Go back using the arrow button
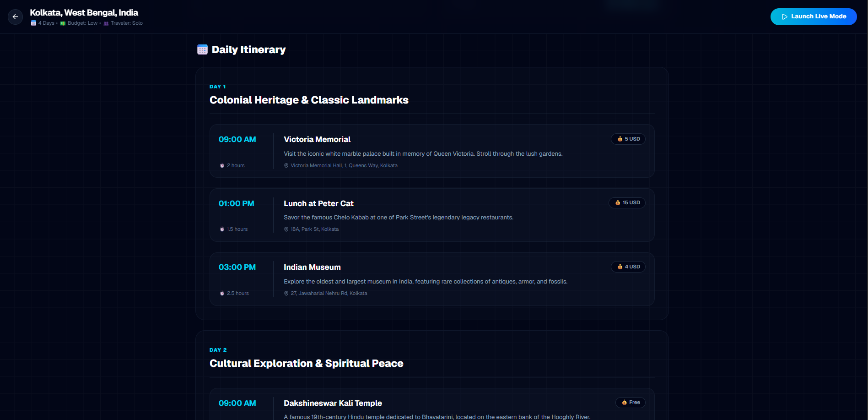 (x=15, y=17)
